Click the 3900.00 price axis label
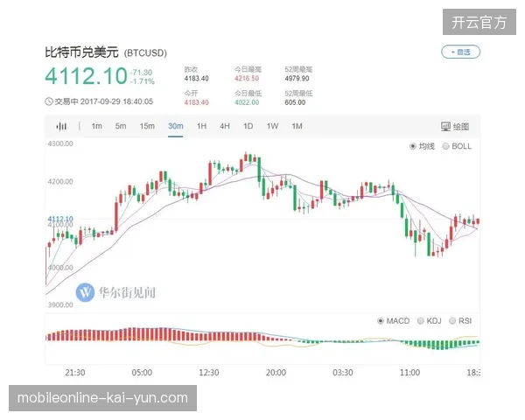 point(60,304)
